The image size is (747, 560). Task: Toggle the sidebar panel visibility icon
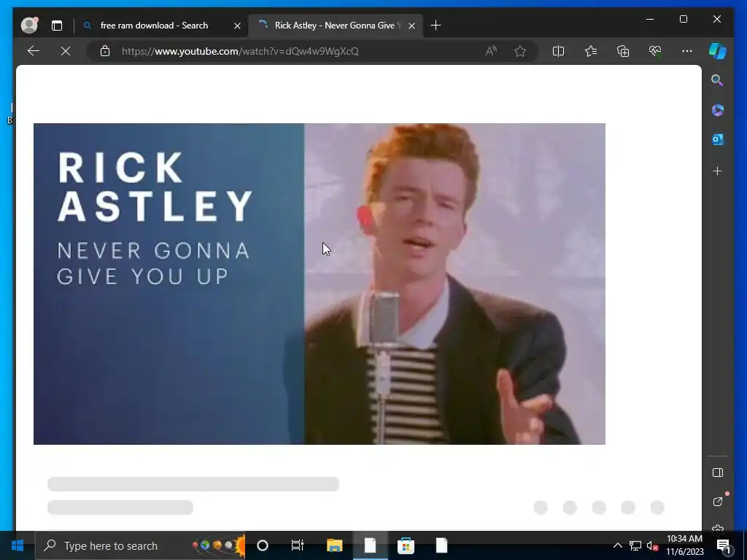tap(718, 472)
